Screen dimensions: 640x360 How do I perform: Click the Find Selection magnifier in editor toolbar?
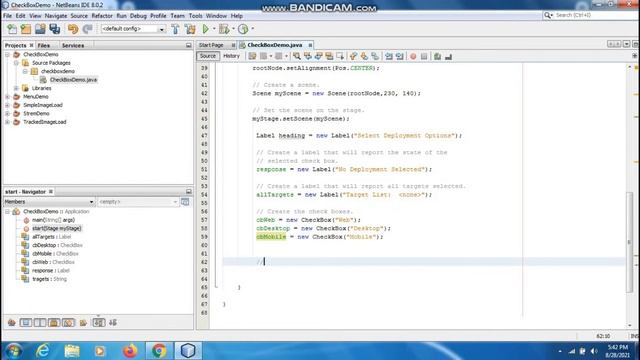297,56
